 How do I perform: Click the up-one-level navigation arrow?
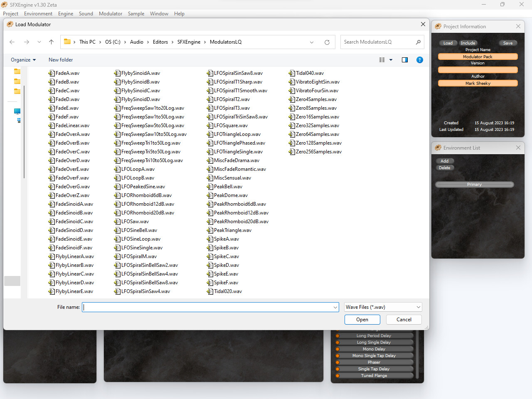51,42
